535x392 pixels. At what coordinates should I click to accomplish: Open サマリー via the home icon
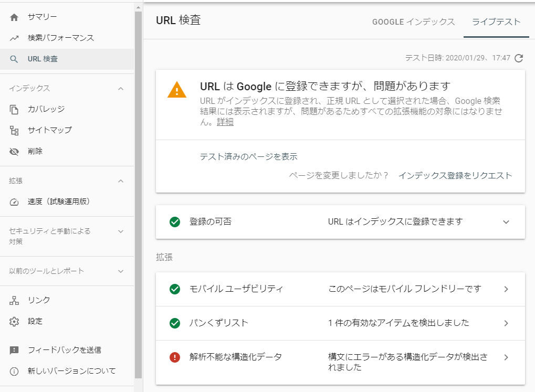[x=14, y=17]
